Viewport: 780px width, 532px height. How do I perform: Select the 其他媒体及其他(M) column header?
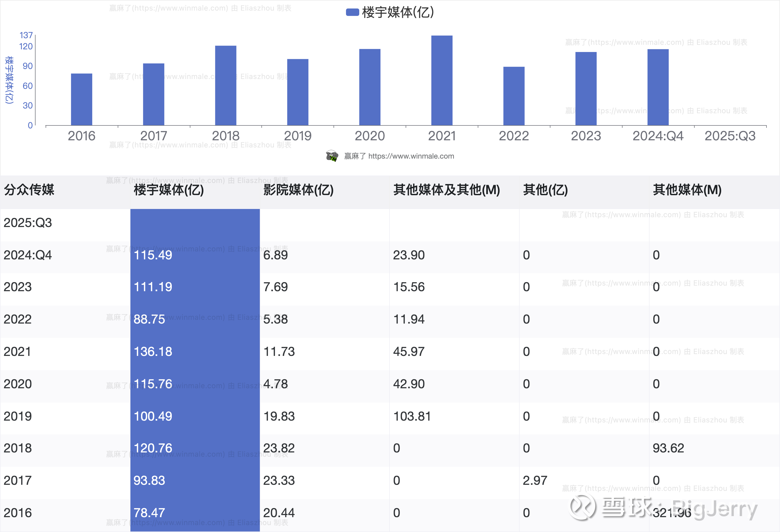(x=446, y=190)
